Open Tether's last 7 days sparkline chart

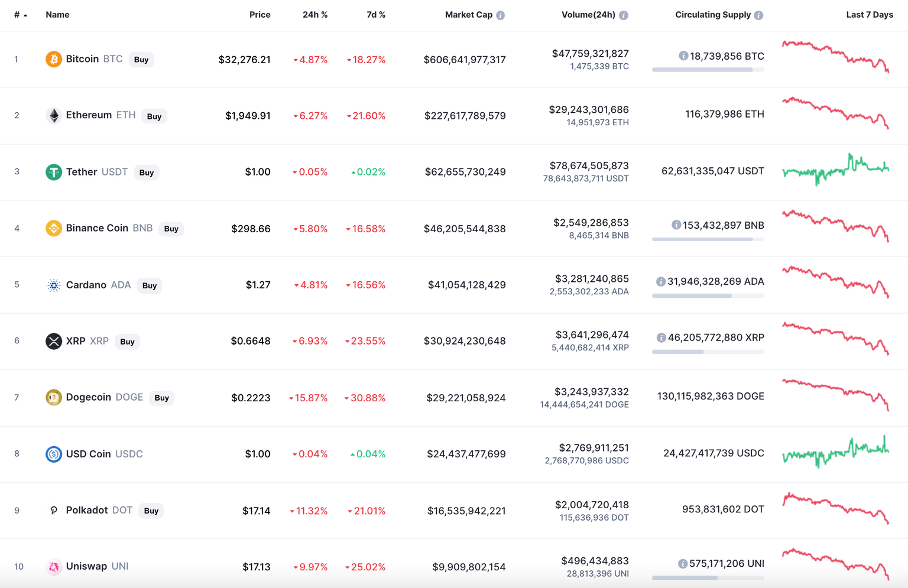835,170
